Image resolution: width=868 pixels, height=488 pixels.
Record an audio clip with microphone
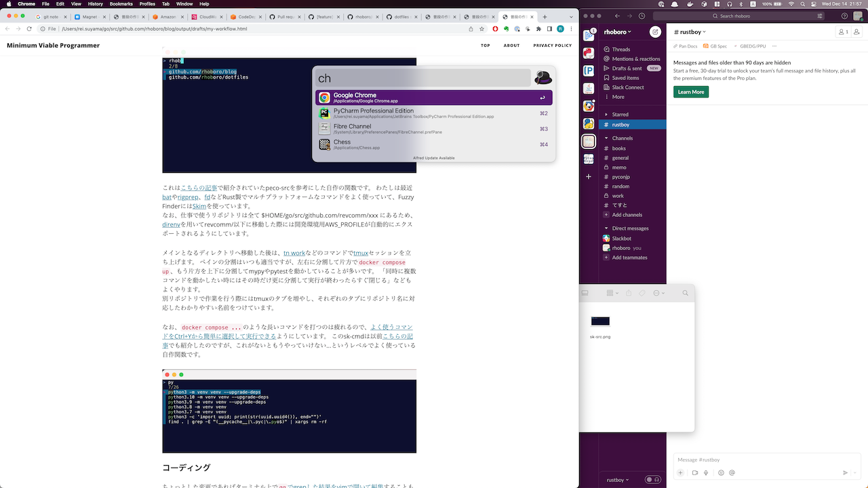[706, 472]
